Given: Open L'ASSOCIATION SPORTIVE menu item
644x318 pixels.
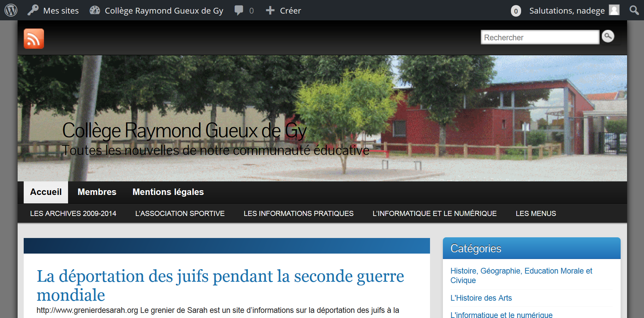Looking at the screenshot, I should coord(180,214).
